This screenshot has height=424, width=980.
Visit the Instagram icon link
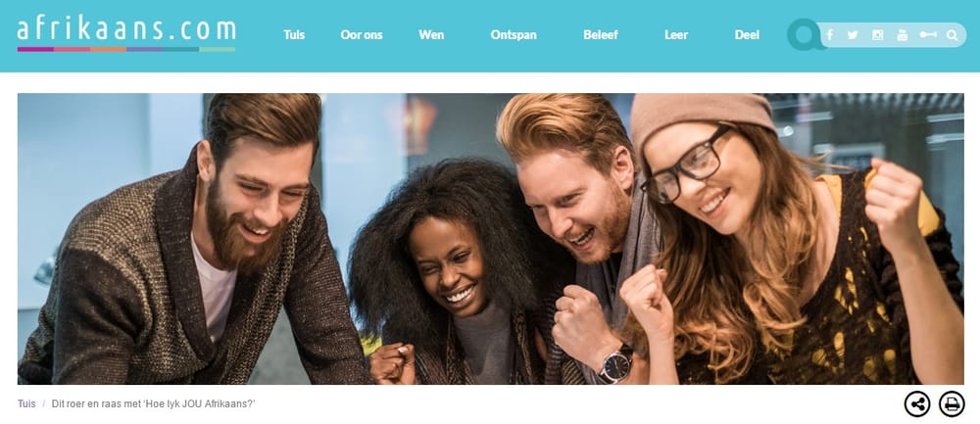877,35
